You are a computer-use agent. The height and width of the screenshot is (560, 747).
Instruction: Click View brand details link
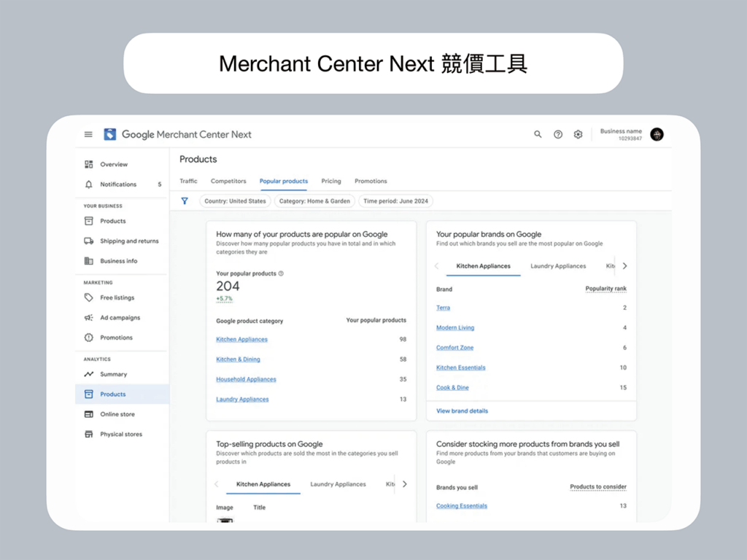coord(462,411)
